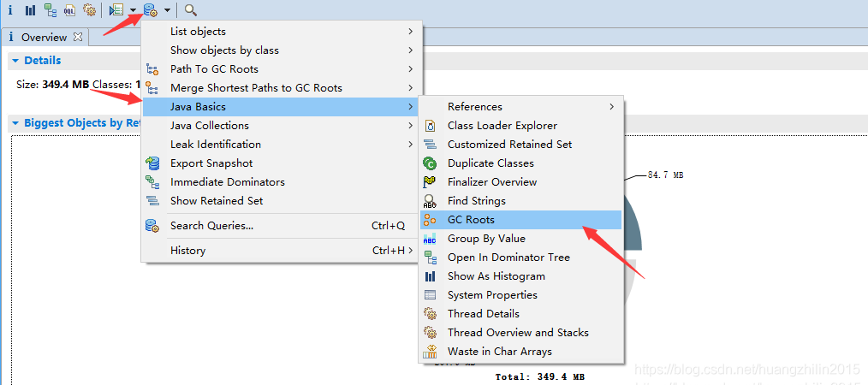
Task: Close the Overview tab
Action: click(77, 37)
